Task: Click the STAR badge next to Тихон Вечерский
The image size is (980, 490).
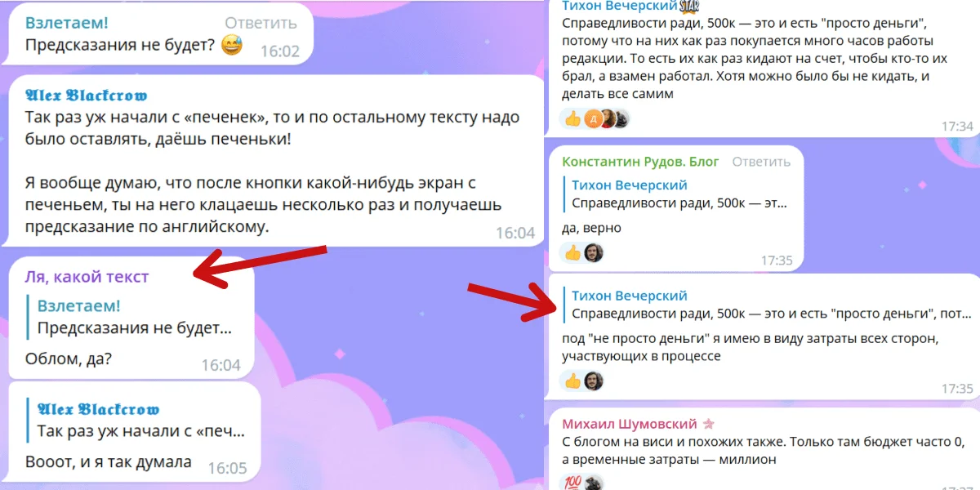Action: [x=690, y=7]
